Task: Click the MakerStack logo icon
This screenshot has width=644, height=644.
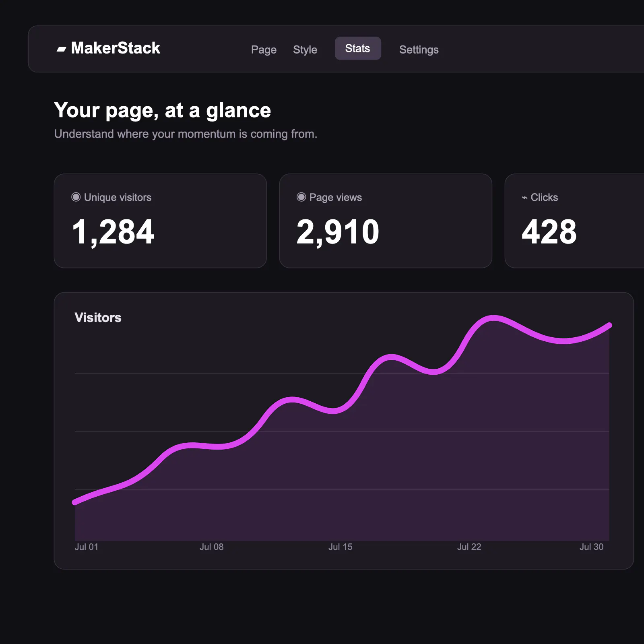Action: point(61,49)
